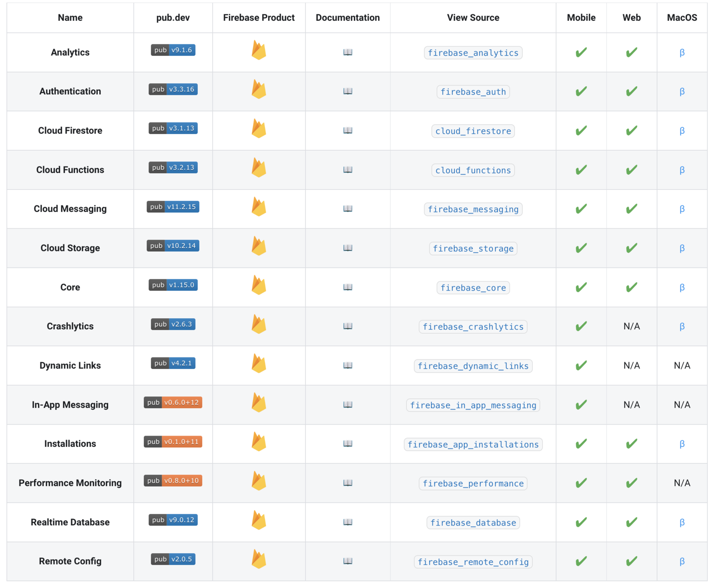Open the firebase_analytics source link
Image resolution: width=722 pixels, height=588 pixels.
click(x=473, y=53)
